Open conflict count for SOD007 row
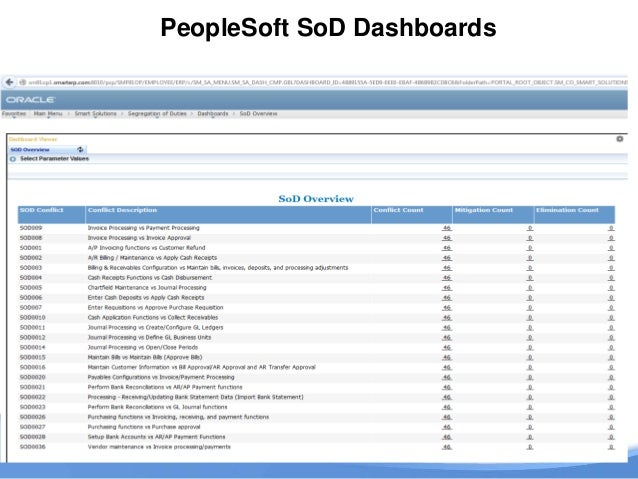The height and width of the screenshot is (479, 638). click(447, 308)
